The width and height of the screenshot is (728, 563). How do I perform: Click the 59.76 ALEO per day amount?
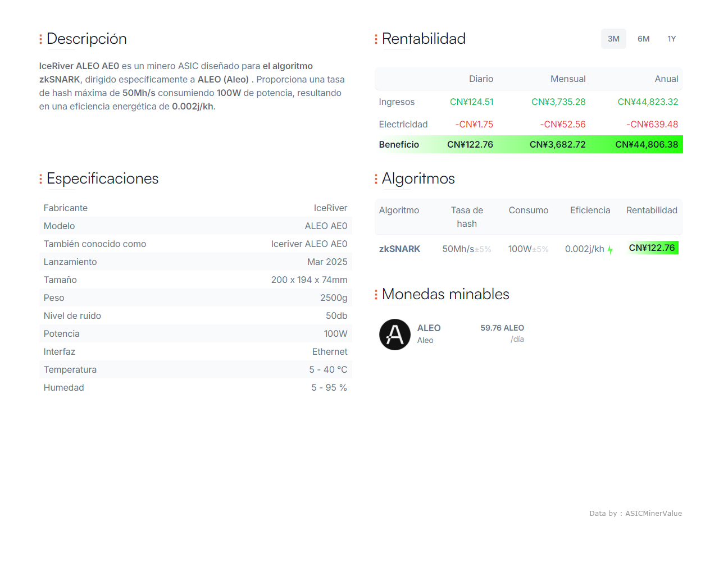(502, 328)
